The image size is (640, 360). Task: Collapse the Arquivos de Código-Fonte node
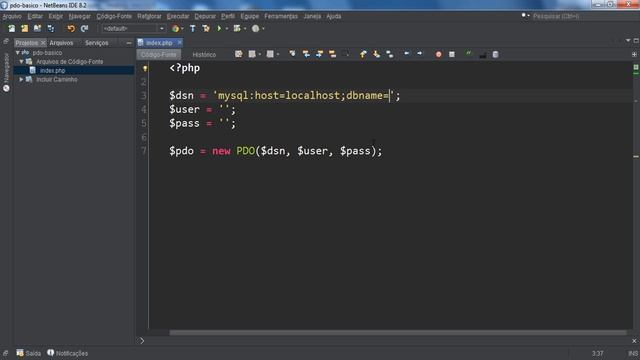coord(22,62)
